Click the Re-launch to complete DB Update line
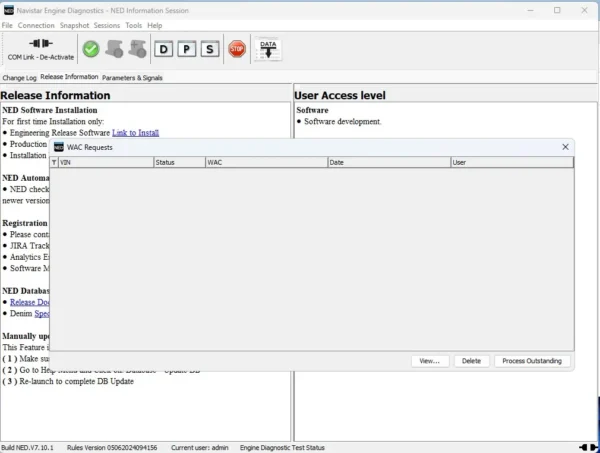Image resolution: width=600 pixels, height=453 pixels. pyautogui.click(x=68, y=381)
